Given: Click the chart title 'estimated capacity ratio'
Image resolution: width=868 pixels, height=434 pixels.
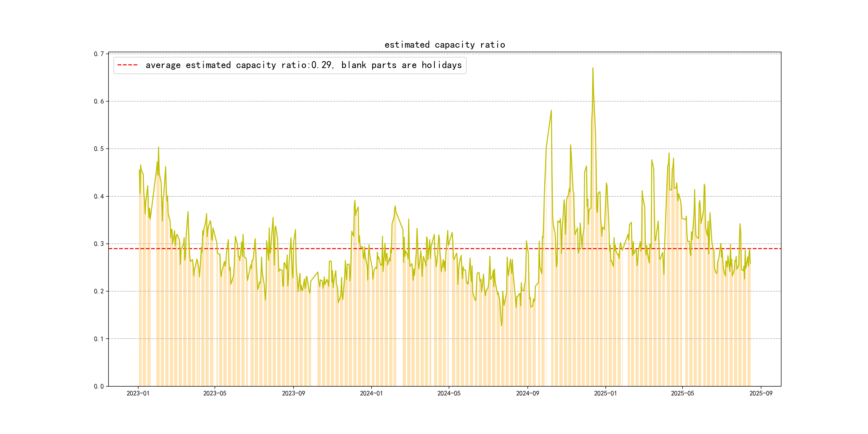Looking at the screenshot, I should [444, 45].
